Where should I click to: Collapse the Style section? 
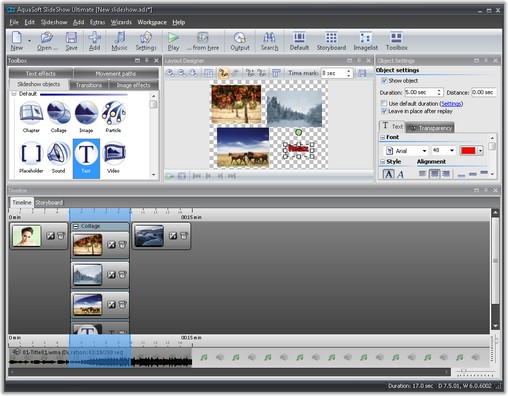point(382,162)
